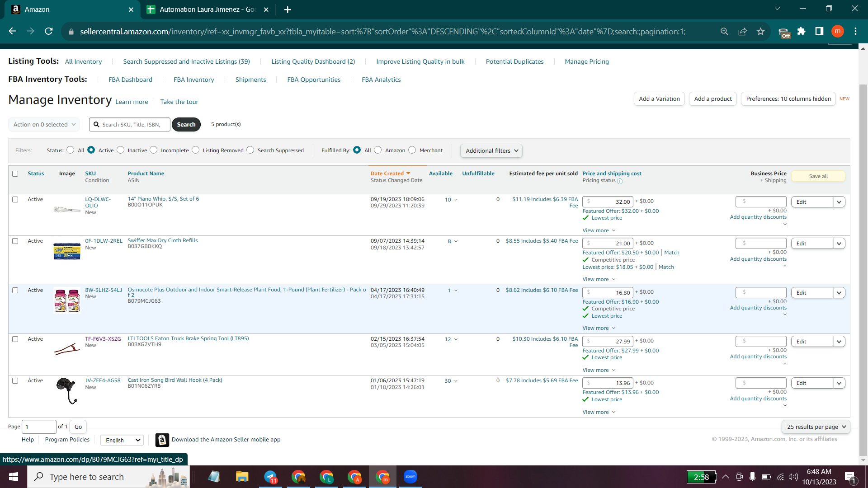Open the All Inventory listing tool
Screen dimensions: 868x488
[x=84, y=61]
